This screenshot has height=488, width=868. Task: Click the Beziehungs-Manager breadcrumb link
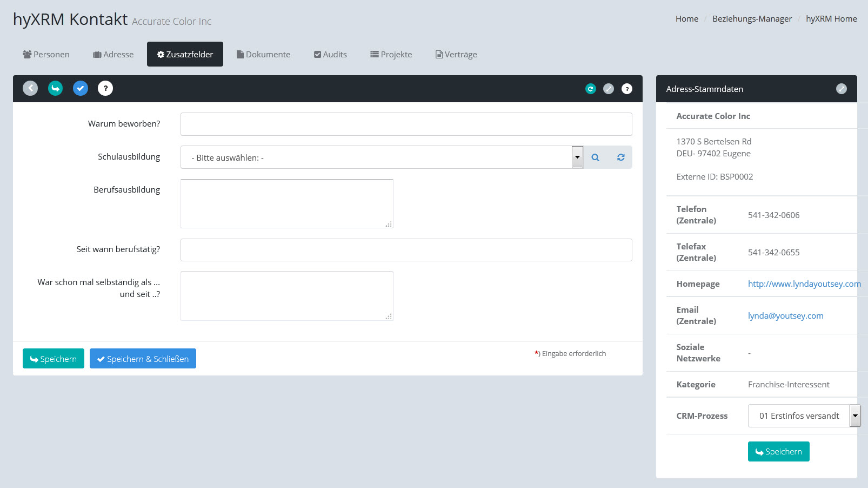pyautogui.click(x=752, y=19)
